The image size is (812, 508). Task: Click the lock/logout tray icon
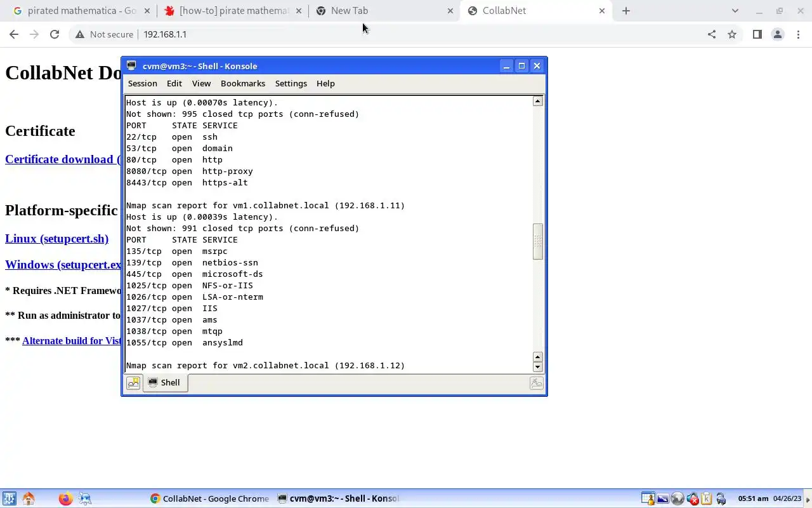721,498
